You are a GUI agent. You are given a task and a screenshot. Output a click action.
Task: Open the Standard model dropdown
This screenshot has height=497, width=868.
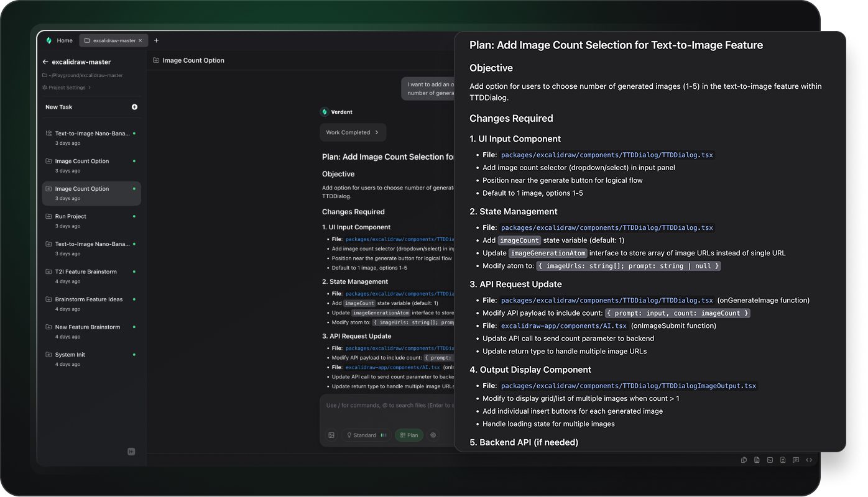pyautogui.click(x=366, y=435)
